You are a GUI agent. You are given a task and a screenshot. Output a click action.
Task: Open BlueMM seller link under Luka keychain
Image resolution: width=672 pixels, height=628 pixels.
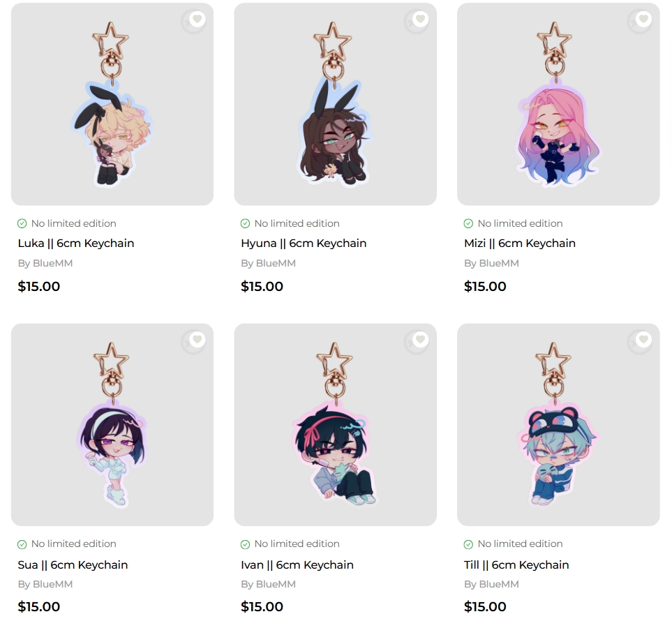coord(52,263)
